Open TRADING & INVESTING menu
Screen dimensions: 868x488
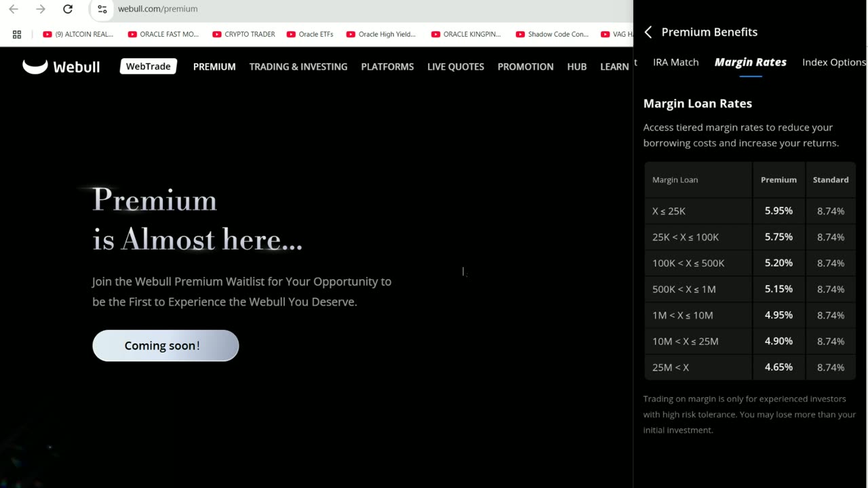coord(298,66)
